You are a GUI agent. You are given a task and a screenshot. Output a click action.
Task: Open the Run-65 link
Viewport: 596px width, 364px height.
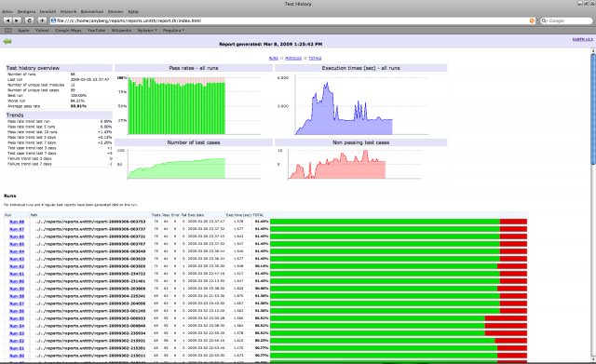17,244
